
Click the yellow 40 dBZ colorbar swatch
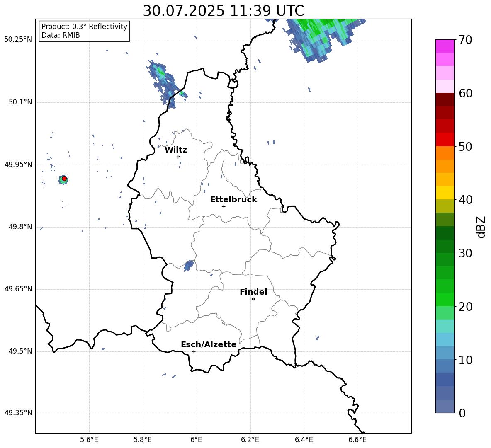coord(445,193)
